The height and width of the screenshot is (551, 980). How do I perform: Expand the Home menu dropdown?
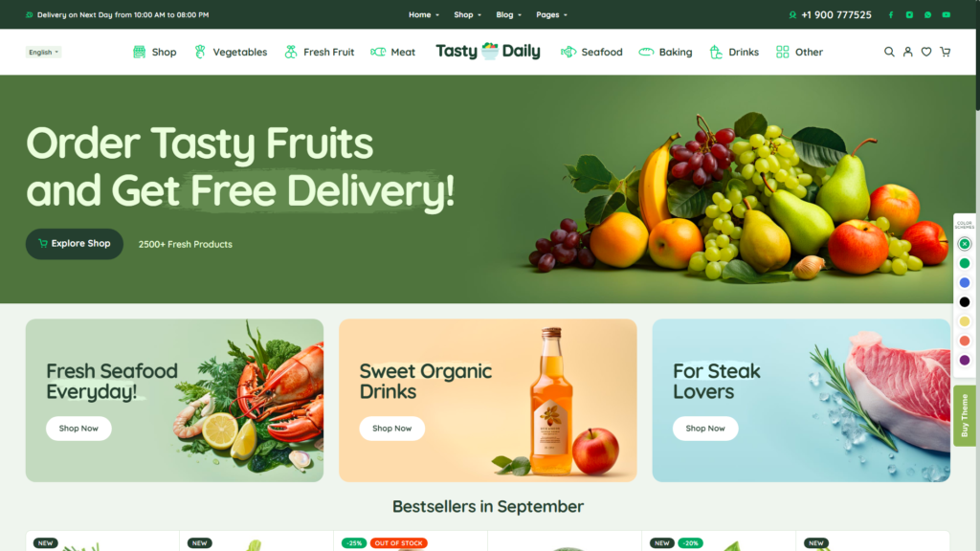tap(424, 15)
